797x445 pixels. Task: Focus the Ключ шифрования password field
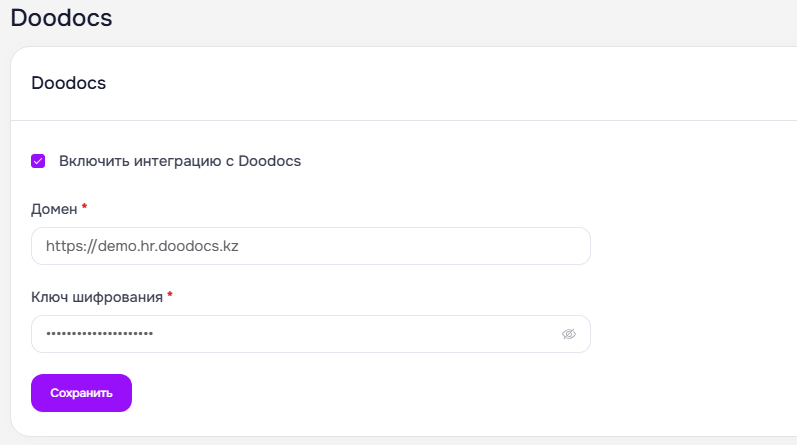(x=311, y=334)
